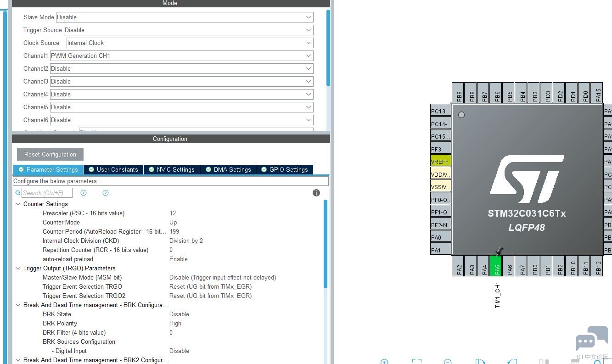Select the Prescaler value 12

point(173,213)
